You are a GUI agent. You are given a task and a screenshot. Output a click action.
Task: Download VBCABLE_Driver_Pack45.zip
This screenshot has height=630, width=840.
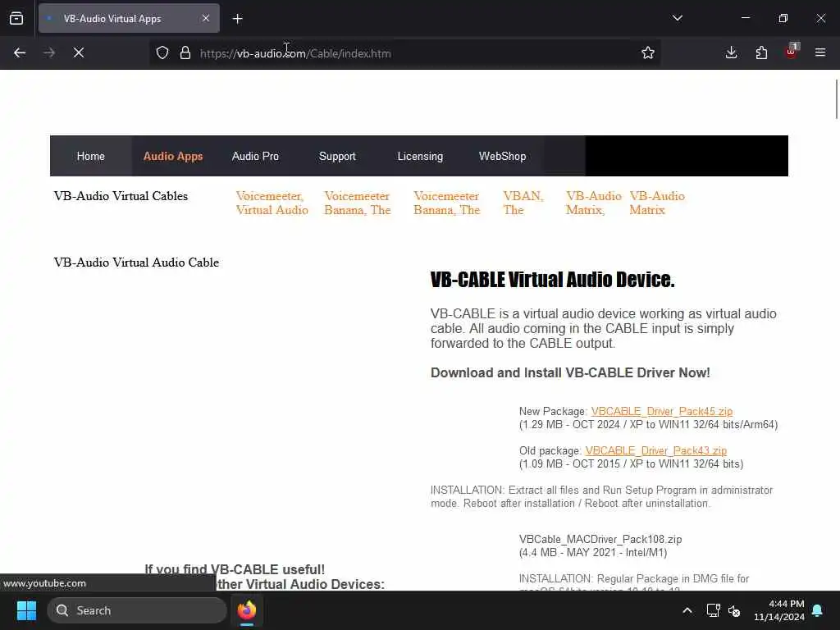662,412
